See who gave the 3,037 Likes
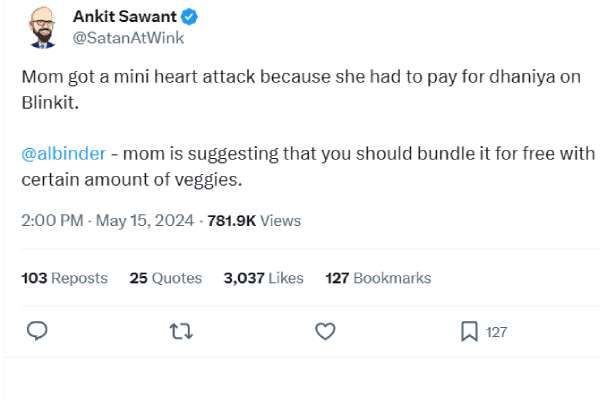This screenshot has height=400, width=600. coord(264,278)
